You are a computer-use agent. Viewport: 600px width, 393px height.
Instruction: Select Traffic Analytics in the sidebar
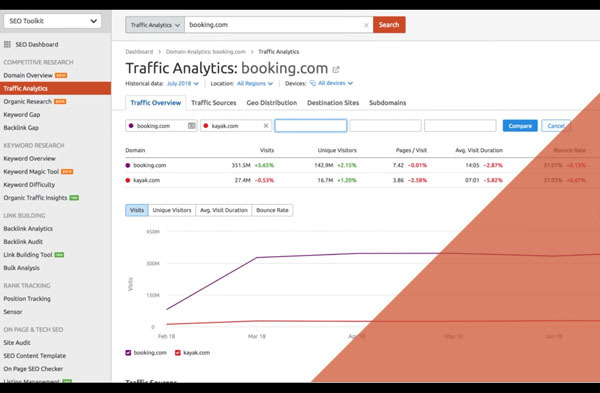[55, 88]
